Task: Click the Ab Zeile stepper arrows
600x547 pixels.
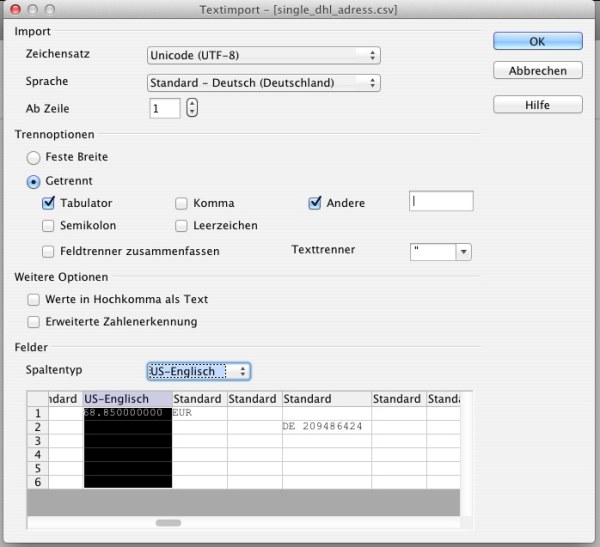Action: [192, 108]
